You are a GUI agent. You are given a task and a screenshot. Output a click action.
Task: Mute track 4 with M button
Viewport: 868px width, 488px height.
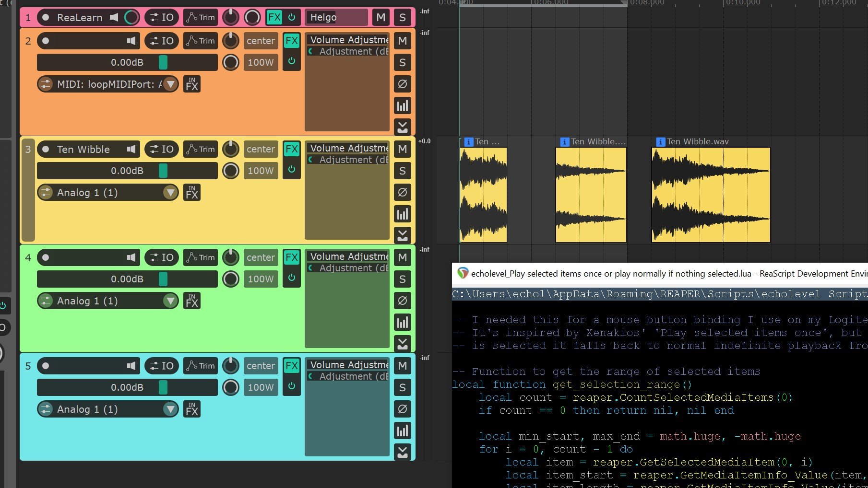tap(402, 257)
